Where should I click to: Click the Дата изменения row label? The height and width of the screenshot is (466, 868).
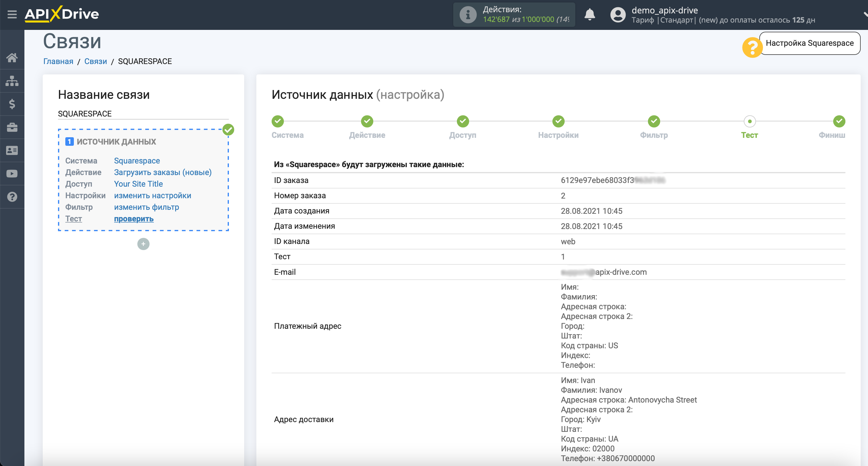pyautogui.click(x=304, y=226)
